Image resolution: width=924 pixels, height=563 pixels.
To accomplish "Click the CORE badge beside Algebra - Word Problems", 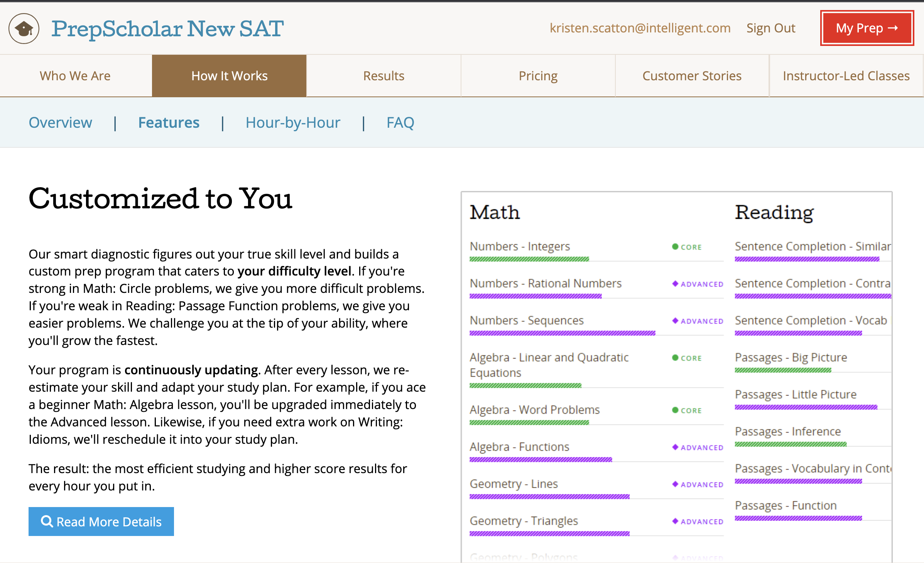I will tap(687, 411).
